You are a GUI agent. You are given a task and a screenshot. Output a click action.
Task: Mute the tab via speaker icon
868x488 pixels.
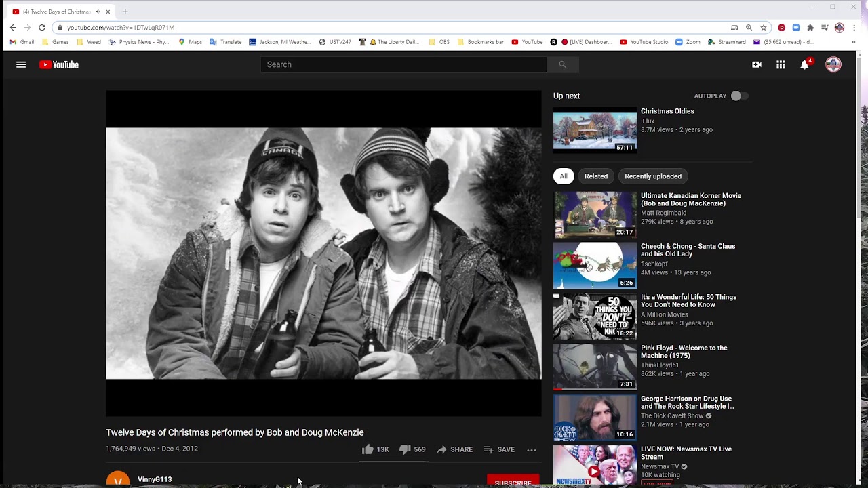point(98,12)
